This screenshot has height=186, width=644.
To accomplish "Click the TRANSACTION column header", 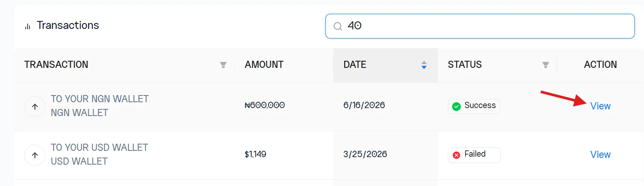I will coord(56,65).
